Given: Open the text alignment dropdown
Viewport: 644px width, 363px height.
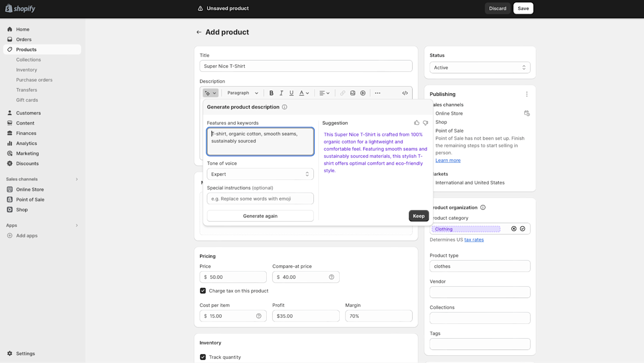Looking at the screenshot, I should (x=324, y=93).
